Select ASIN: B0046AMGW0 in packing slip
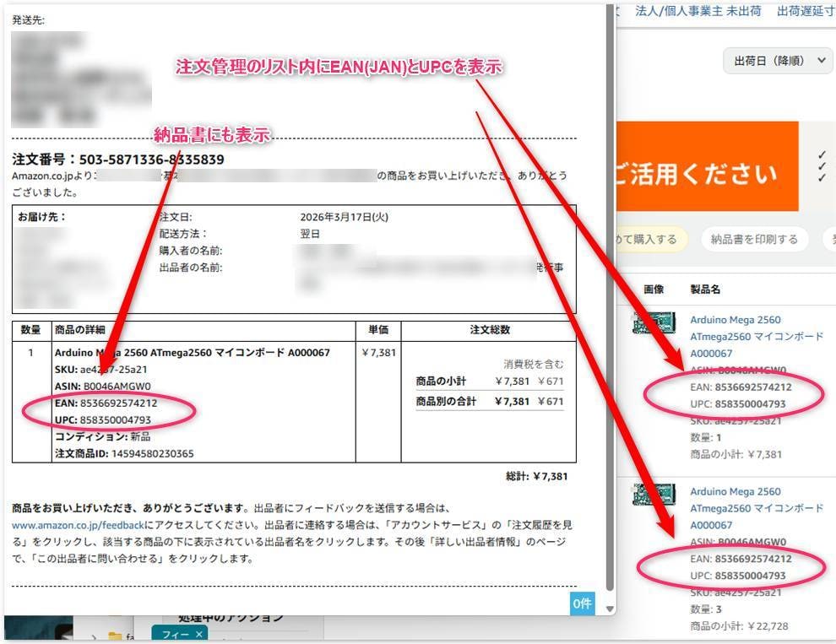This screenshot has width=836, height=644. coord(102,386)
